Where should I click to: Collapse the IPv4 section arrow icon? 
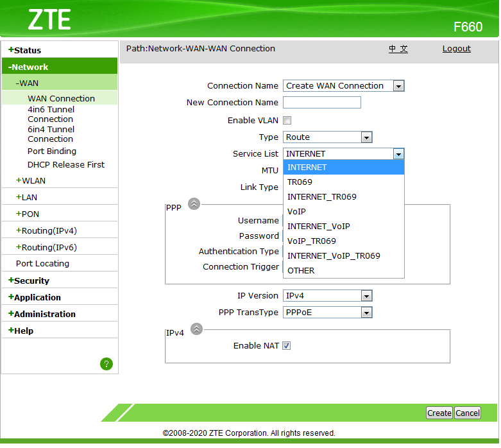point(196,329)
